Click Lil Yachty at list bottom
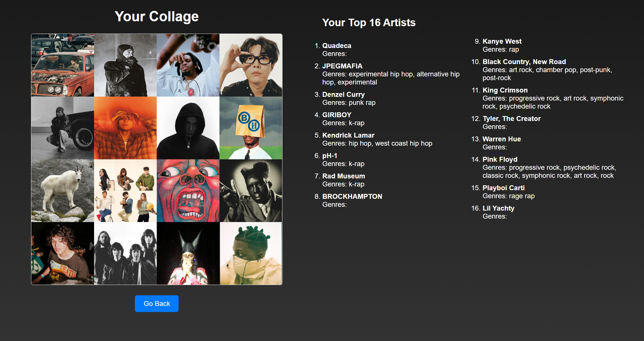This screenshot has height=341, width=644. click(498, 208)
